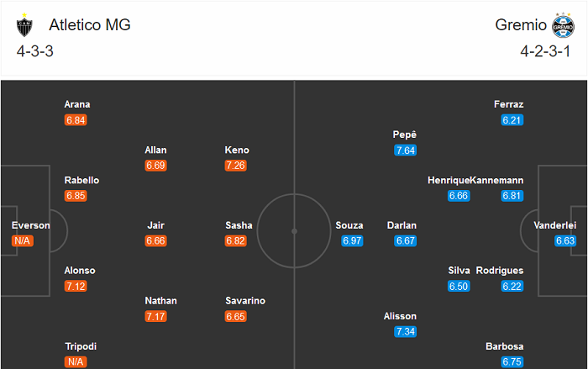Select the 4-3-3 formation label

[x=34, y=51]
